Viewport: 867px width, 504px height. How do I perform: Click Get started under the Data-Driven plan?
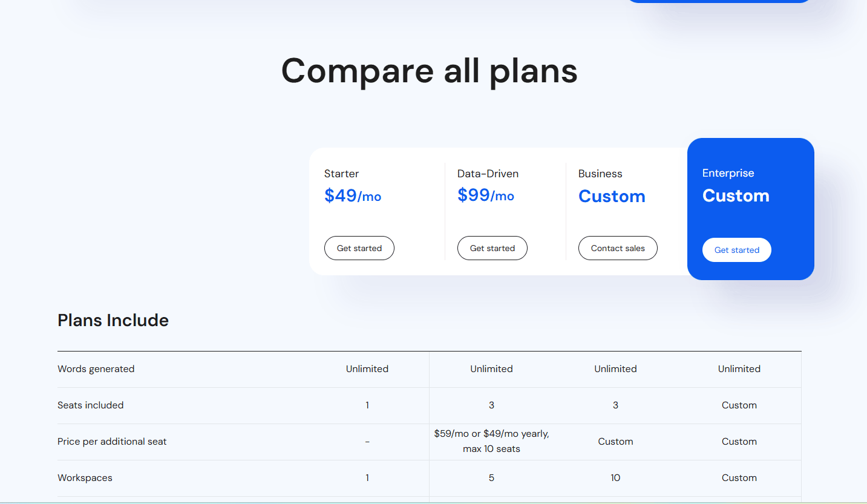point(492,248)
